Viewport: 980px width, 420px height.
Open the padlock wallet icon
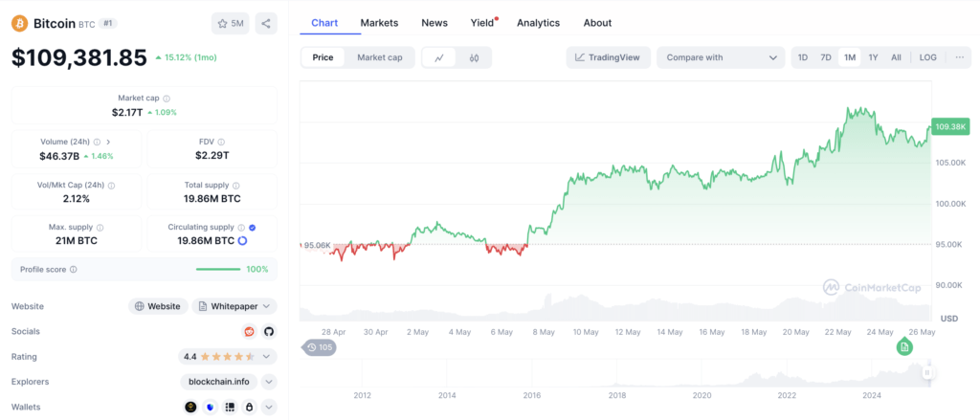point(250,407)
